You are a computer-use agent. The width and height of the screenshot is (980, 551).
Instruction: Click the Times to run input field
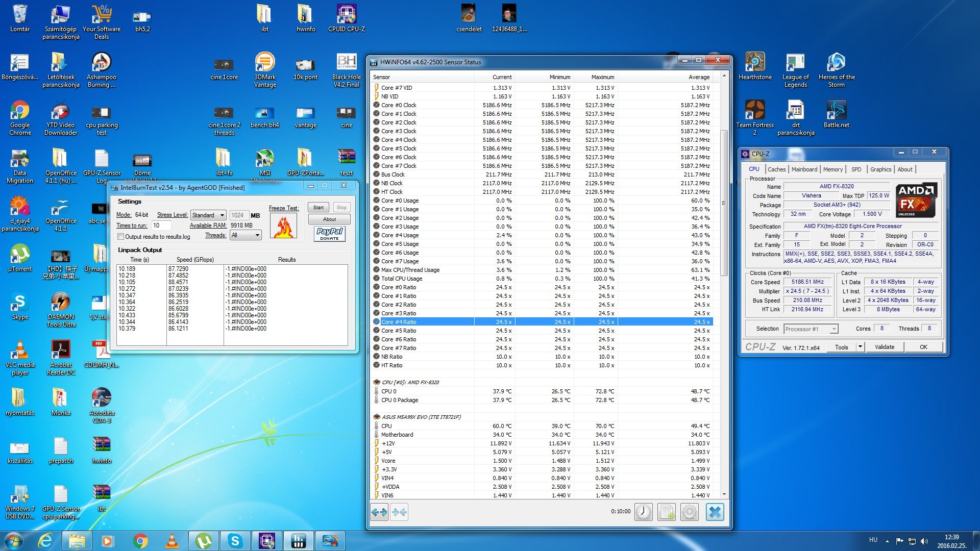pos(161,226)
